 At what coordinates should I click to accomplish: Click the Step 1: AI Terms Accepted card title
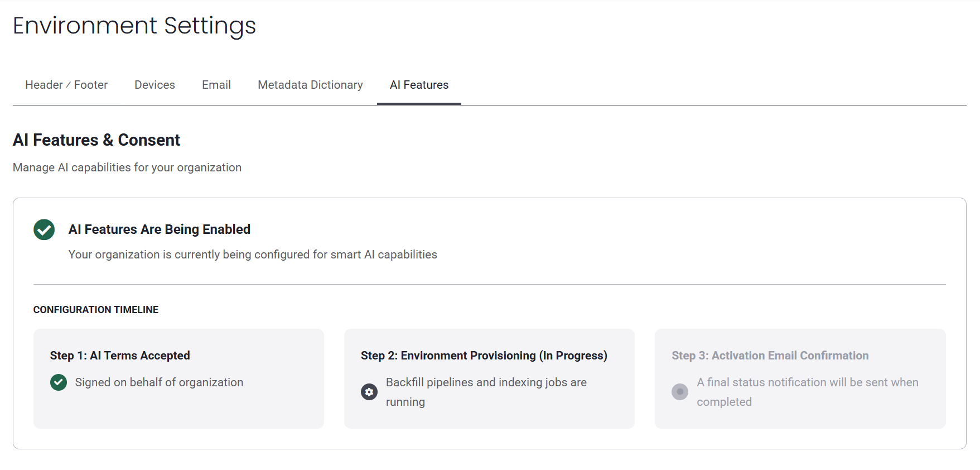pos(120,356)
